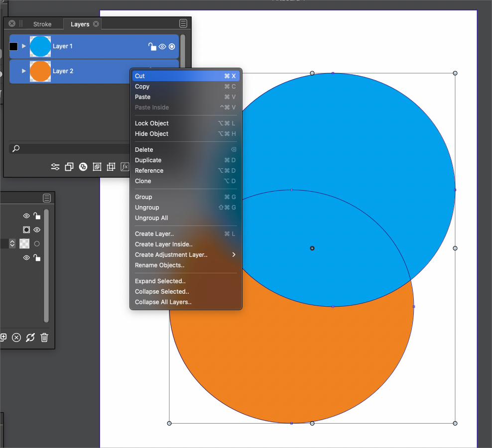This screenshot has width=492, height=448.
Task: Click the unlocked padlock on Layer 1
Action: coord(152,47)
